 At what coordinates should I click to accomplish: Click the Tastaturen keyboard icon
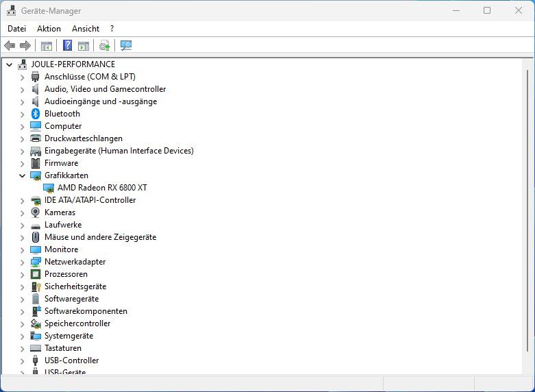pos(36,348)
